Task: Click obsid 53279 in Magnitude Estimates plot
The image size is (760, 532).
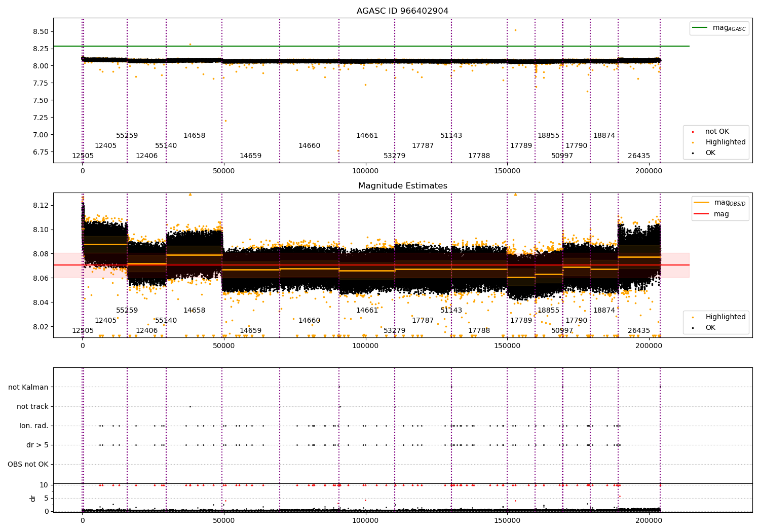Action: (x=394, y=331)
